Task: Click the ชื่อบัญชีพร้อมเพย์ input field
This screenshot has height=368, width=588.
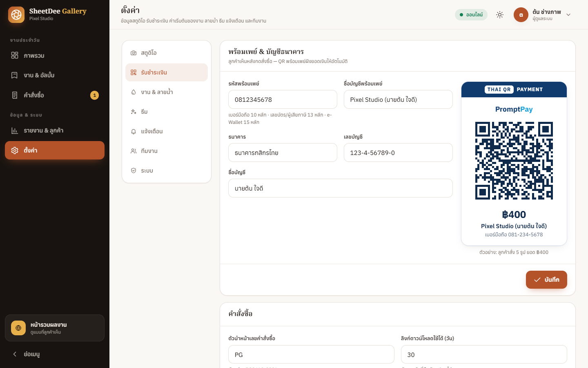Action: click(398, 99)
